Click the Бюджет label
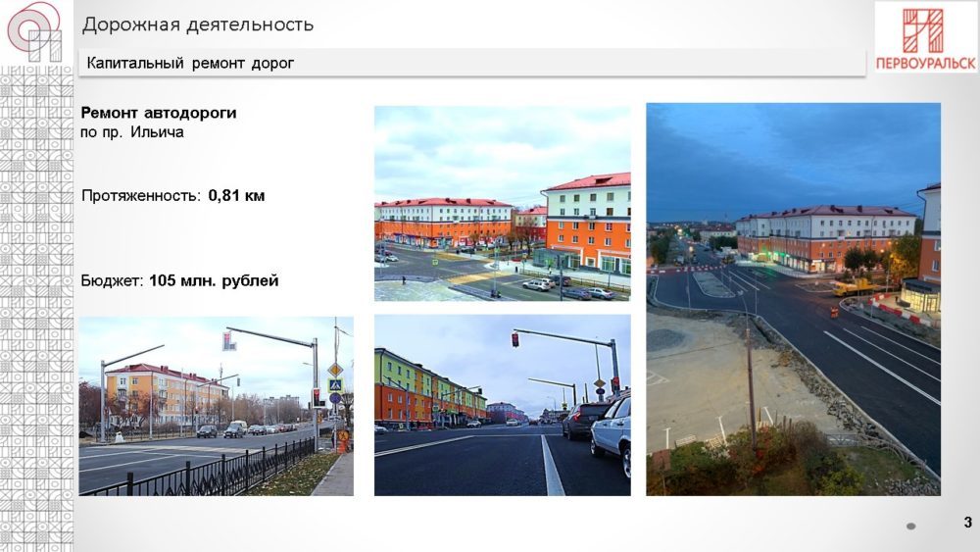Screen dimensions: 980x552 pyautogui.click(x=112, y=281)
